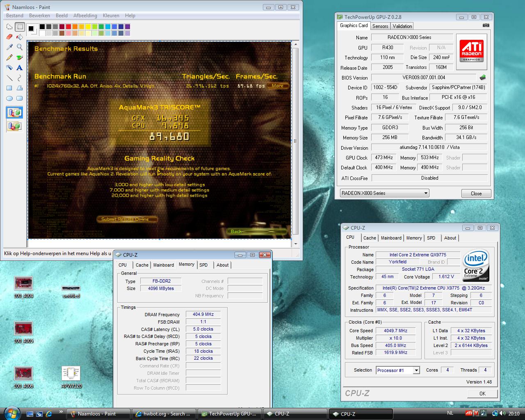The image size is (525, 420).
Task: Click the Paint canvas vertical scrollbar
Action: pos(296,141)
